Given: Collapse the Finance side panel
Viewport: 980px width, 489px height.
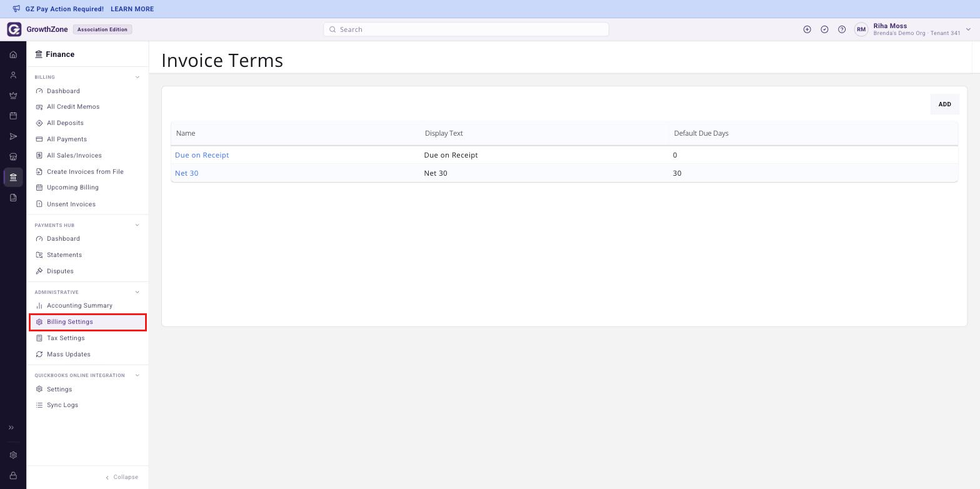Looking at the screenshot, I should click(x=122, y=477).
